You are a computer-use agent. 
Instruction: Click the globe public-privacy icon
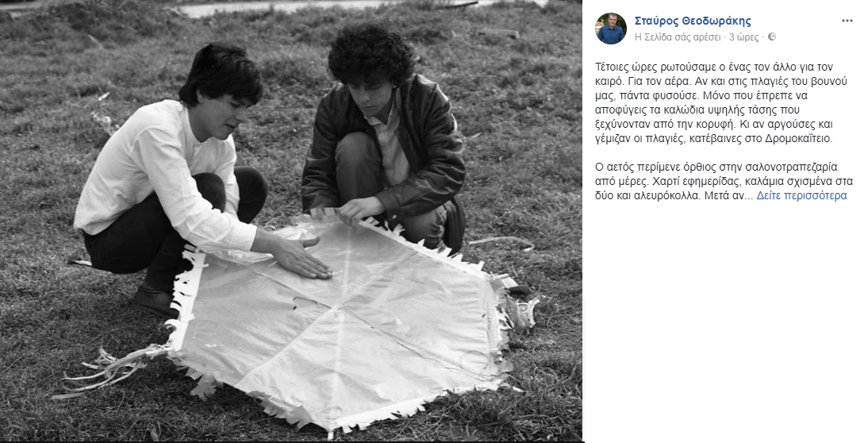(x=772, y=37)
